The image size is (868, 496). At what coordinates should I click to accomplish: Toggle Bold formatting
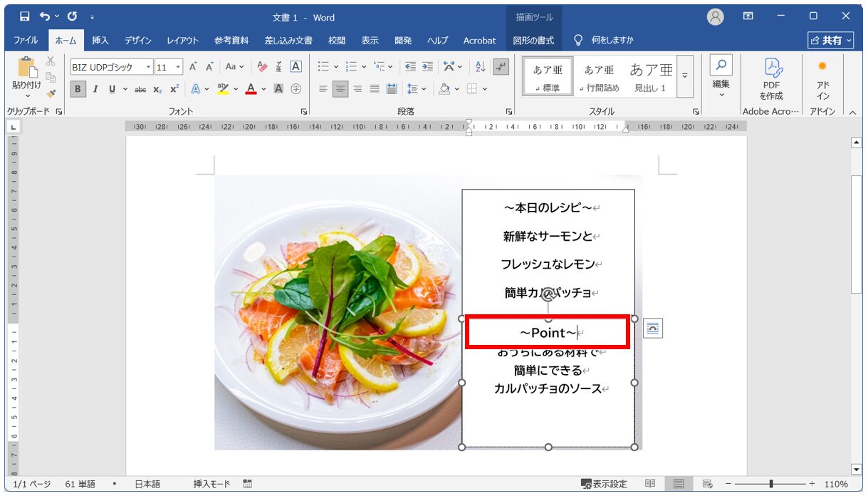(x=78, y=89)
